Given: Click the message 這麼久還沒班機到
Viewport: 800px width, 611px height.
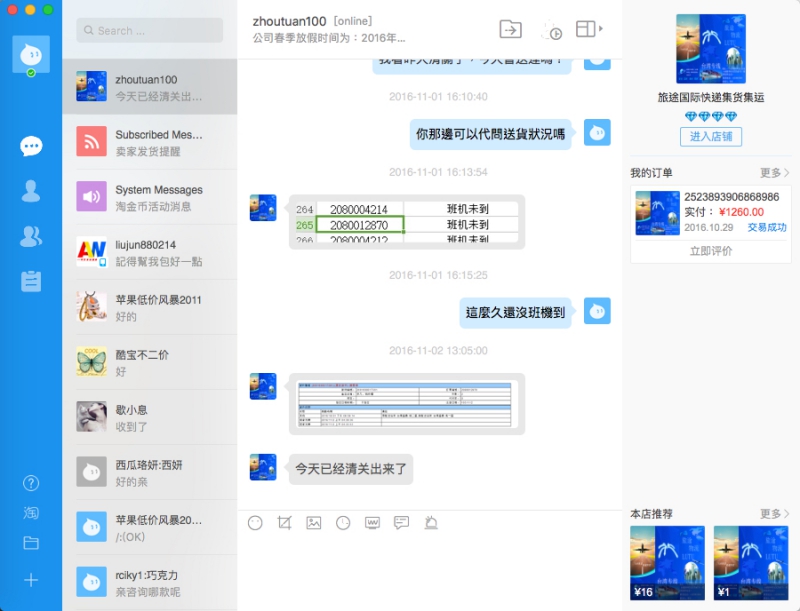Looking at the screenshot, I should tap(515, 312).
